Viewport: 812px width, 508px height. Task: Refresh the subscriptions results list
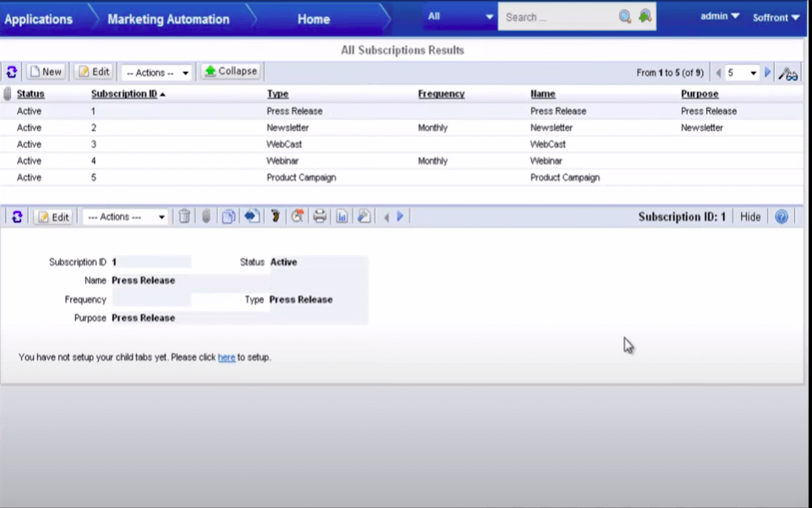coord(11,72)
